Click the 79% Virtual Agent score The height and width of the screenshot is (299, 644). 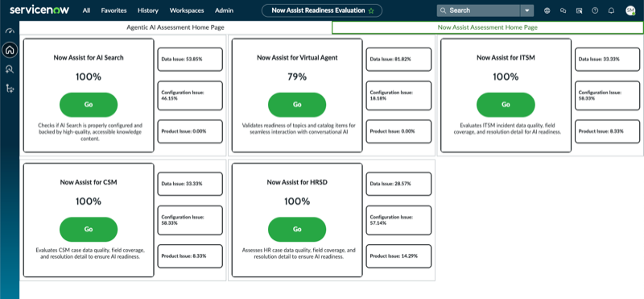[x=297, y=77]
